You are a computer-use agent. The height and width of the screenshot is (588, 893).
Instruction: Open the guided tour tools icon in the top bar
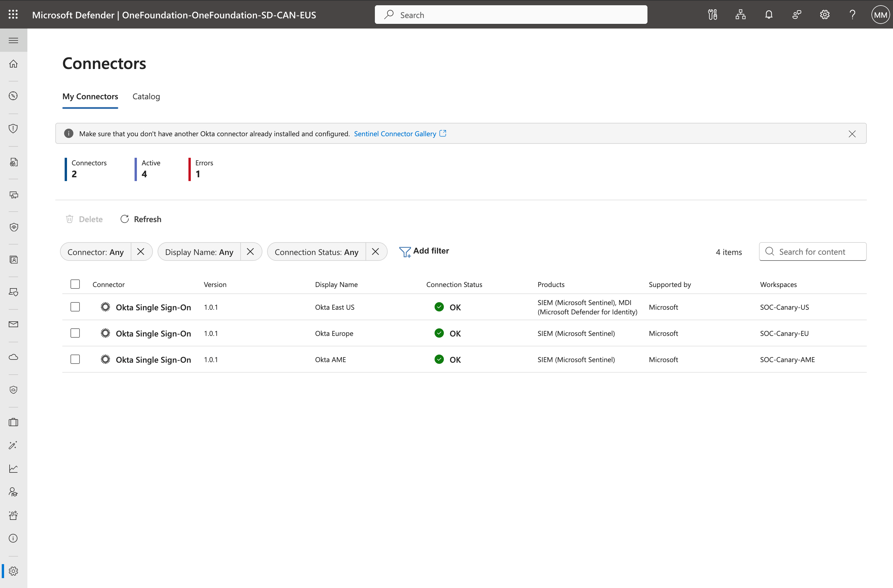click(x=712, y=15)
